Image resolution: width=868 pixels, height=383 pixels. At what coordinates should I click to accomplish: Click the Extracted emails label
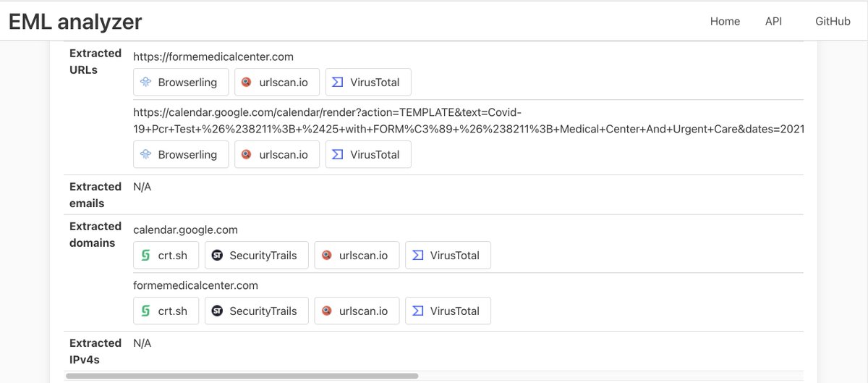point(95,195)
